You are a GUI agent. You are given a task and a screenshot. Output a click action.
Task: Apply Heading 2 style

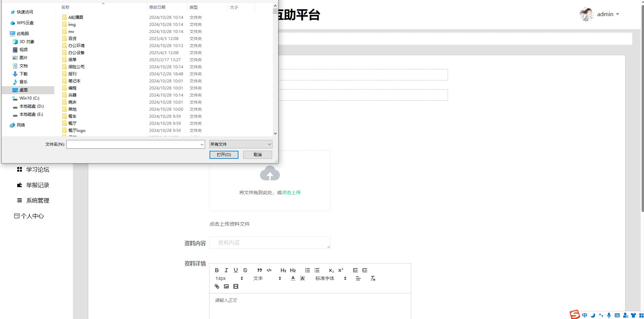coord(293,270)
